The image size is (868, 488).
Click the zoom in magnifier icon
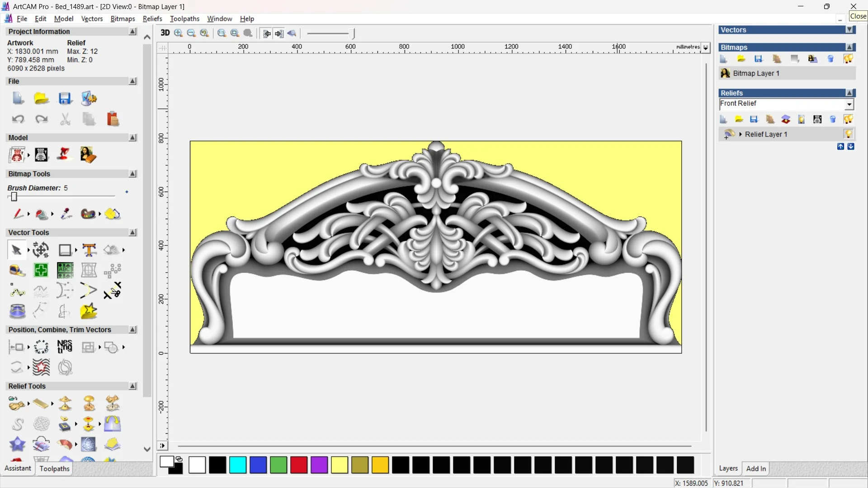pyautogui.click(x=178, y=33)
